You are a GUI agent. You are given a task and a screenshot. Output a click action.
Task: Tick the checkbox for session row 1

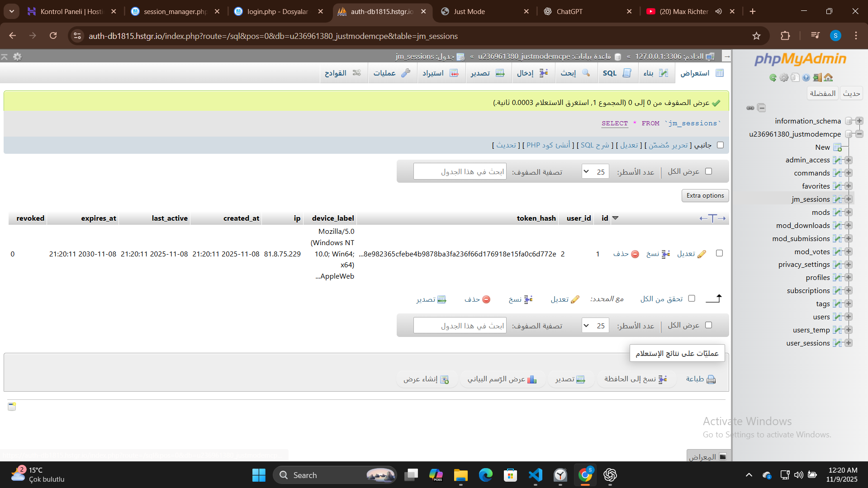click(719, 253)
